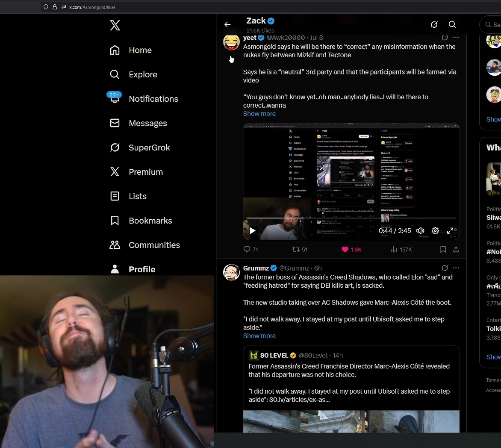The image size is (501, 448).
Task: Open Grummz's profile avatar
Action: [x=231, y=272]
